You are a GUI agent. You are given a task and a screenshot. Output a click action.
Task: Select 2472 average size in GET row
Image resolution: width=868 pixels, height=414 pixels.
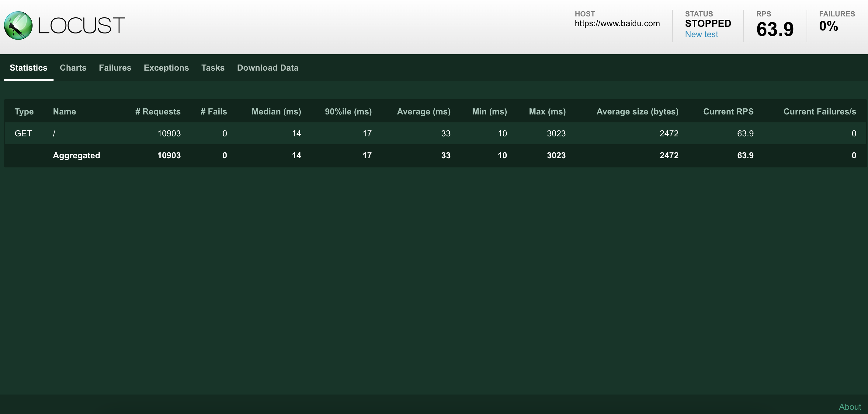[x=669, y=134]
